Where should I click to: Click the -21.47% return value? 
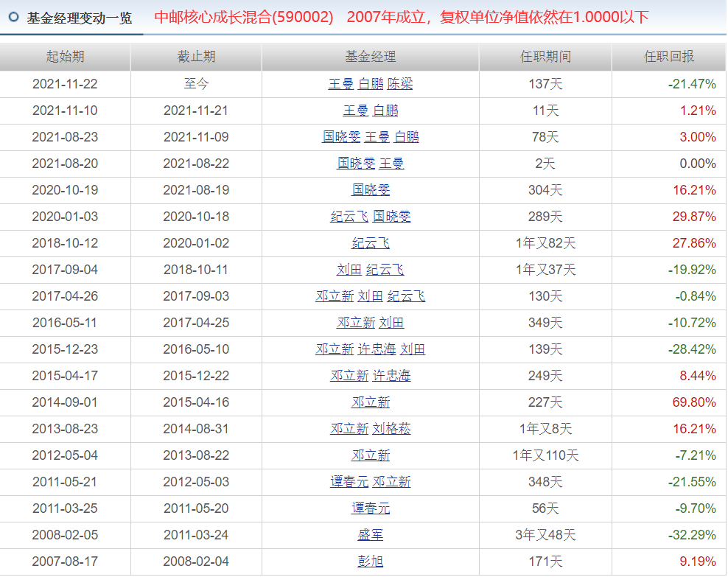pyautogui.click(x=692, y=84)
